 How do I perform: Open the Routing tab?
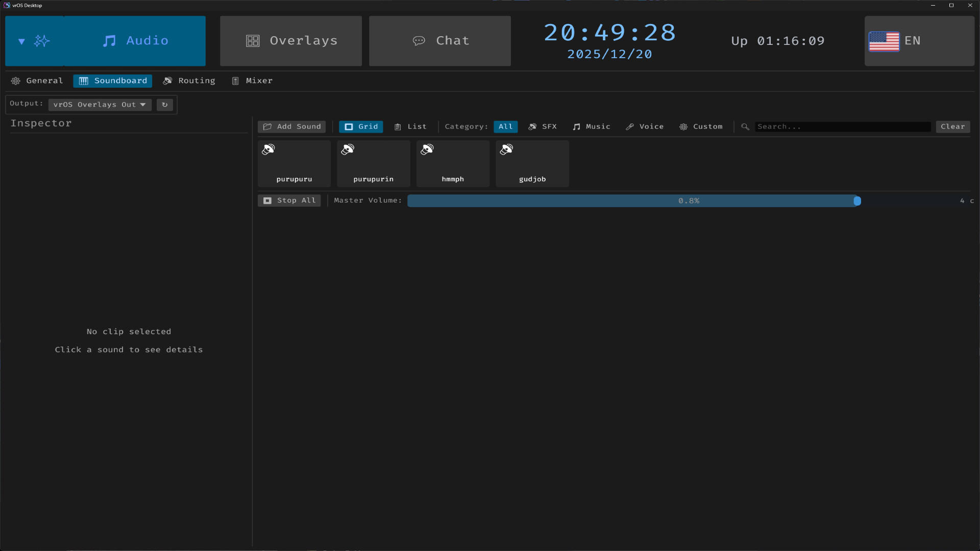189,81
